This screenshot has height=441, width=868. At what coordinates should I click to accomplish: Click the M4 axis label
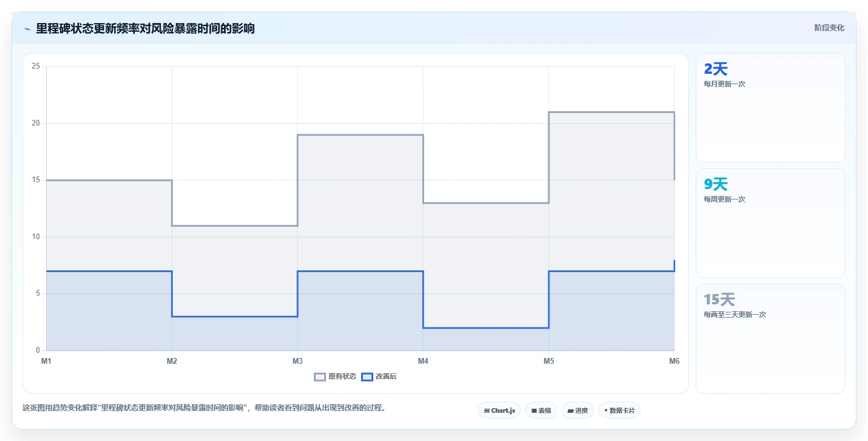[x=423, y=361]
